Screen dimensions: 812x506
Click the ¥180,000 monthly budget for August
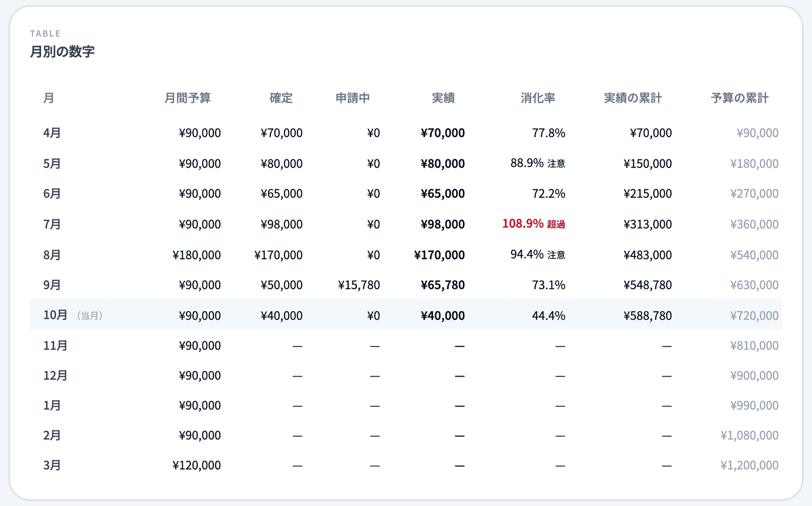coord(196,255)
